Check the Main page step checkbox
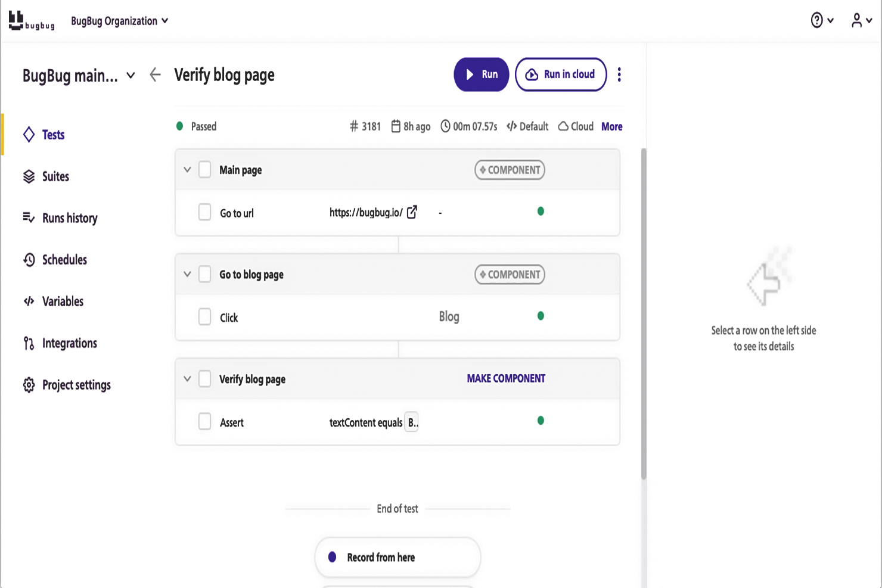The height and width of the screenshot is (588, 882). 205,170
